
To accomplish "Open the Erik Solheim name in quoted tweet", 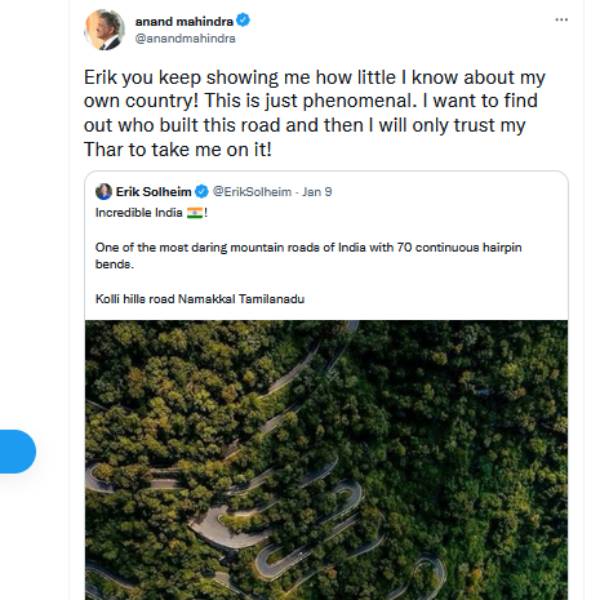I will [153, 191].
